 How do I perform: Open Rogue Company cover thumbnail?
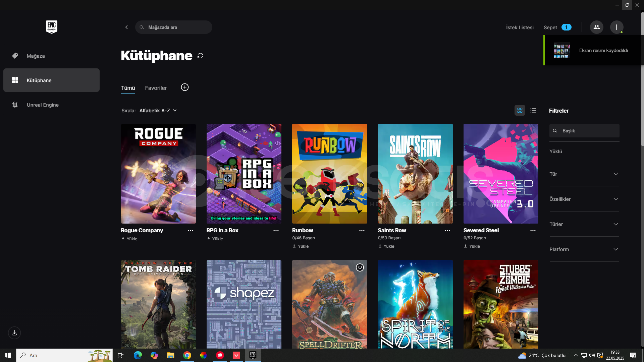click(158, 174)
